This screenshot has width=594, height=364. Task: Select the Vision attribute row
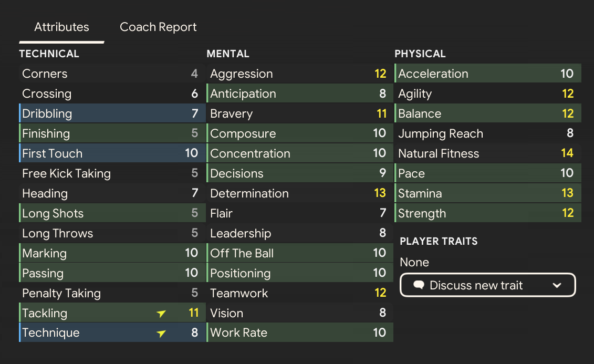(299, 314)
